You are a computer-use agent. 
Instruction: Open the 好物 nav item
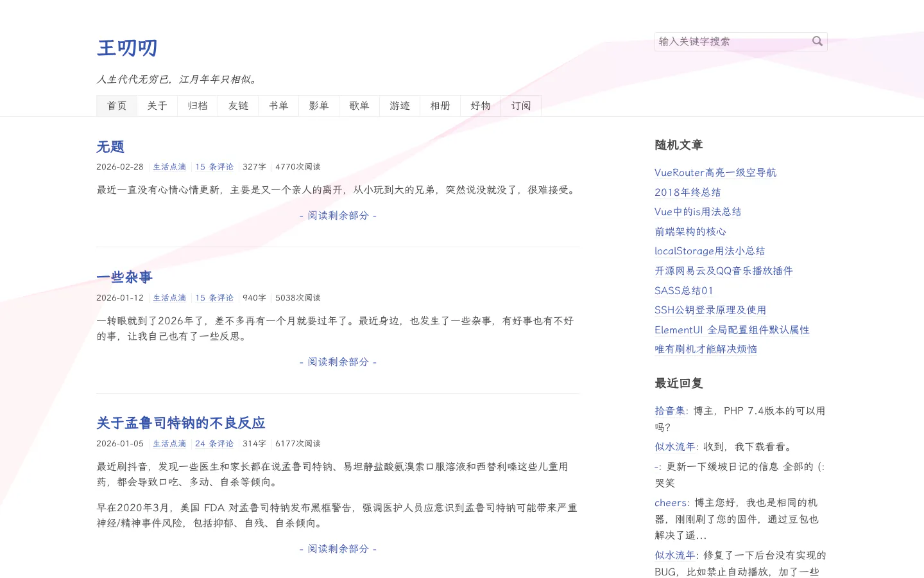pos(481,106)
